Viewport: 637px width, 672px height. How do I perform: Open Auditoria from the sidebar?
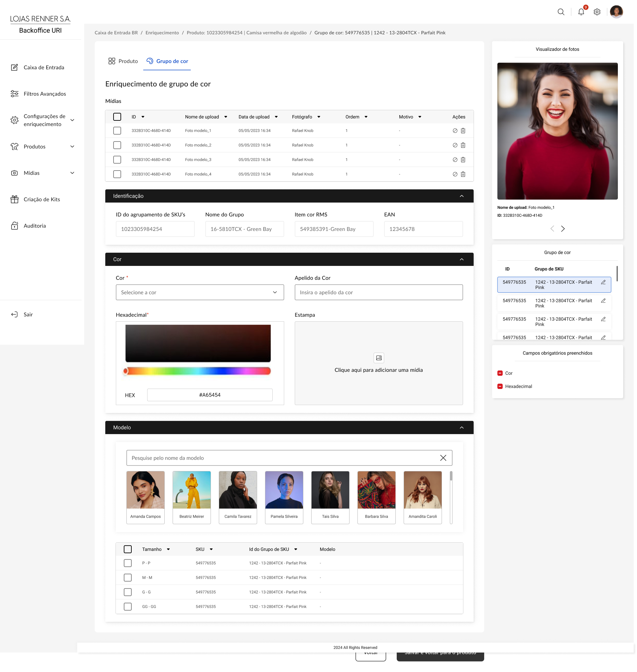pyautogui.click(x=35, y=226)
